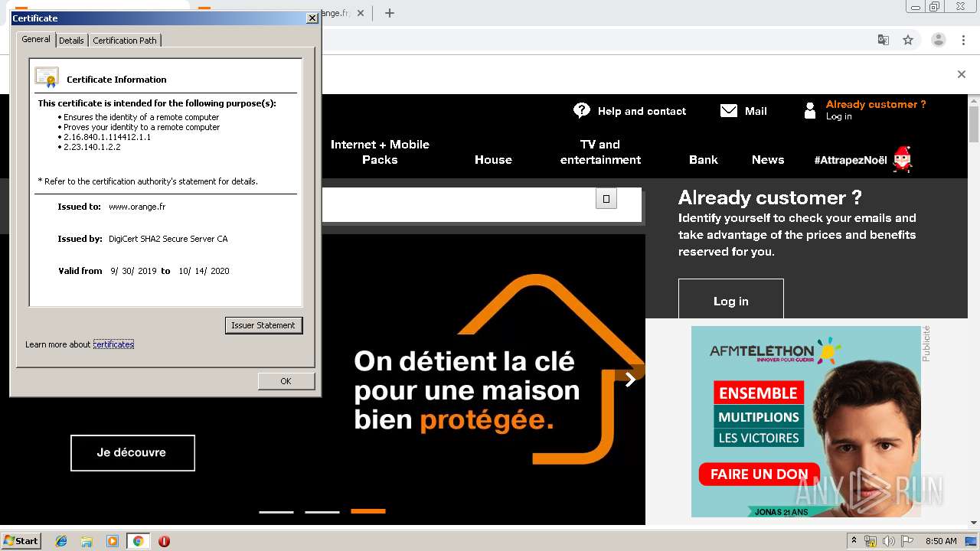Click Chrome icon on taskbar

coord(138,541)
